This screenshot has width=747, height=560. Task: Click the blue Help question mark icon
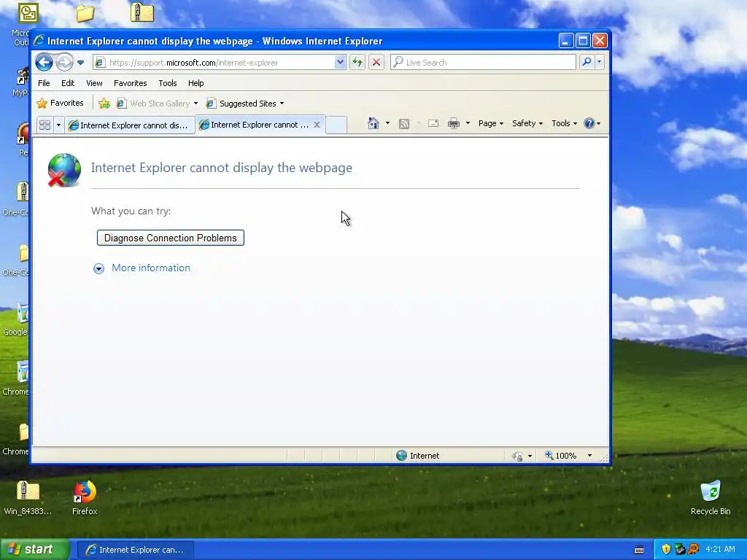tap(589, 123)
